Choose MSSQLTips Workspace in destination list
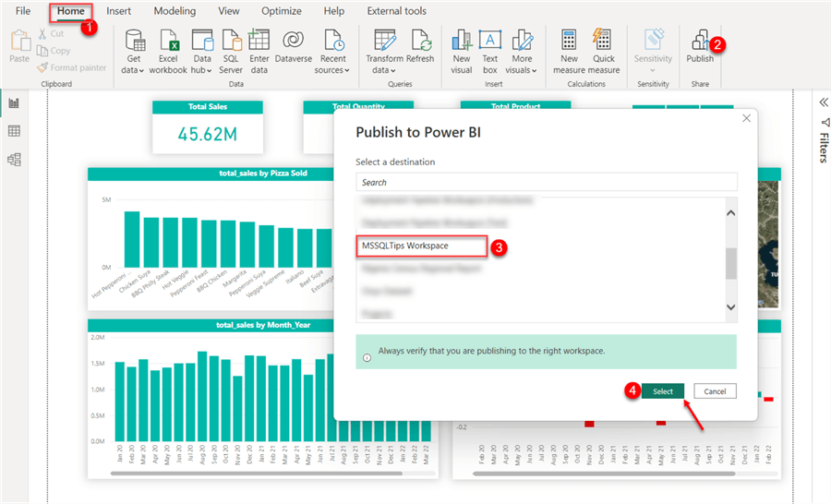This screenshot has height=504, width=831. 421,246
